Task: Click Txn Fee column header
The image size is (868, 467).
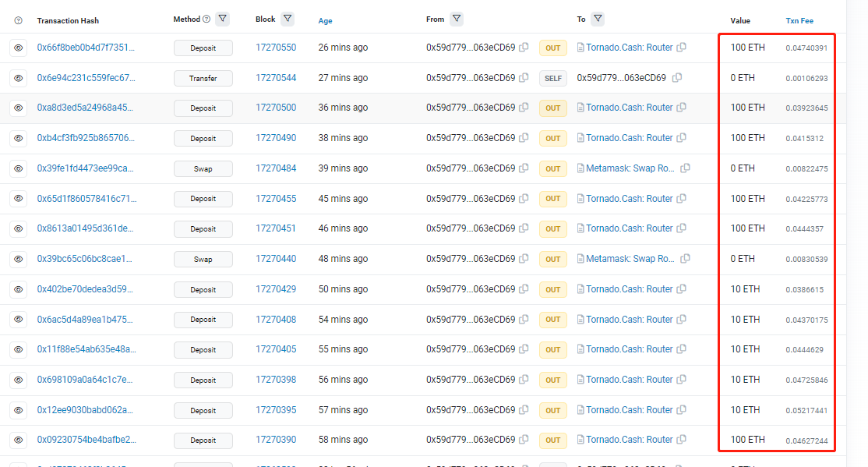Action: [x=799, y=20]
